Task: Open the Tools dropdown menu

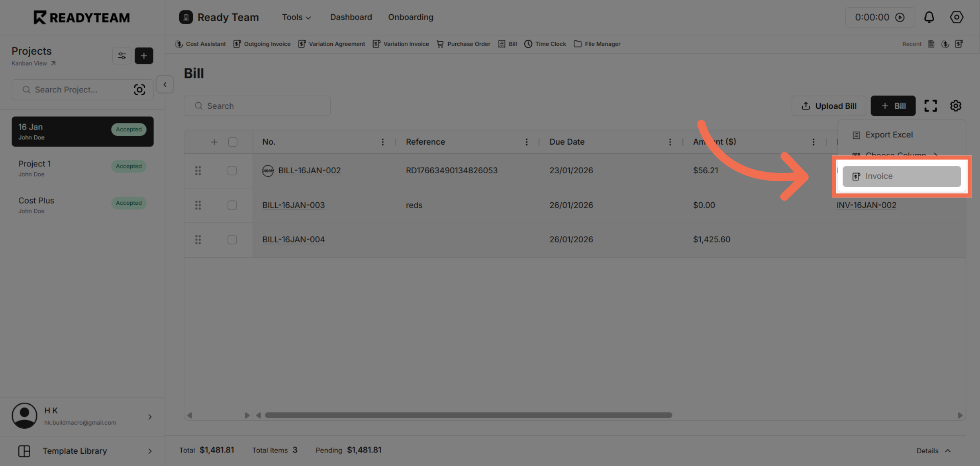Action: tap(296, 17)
